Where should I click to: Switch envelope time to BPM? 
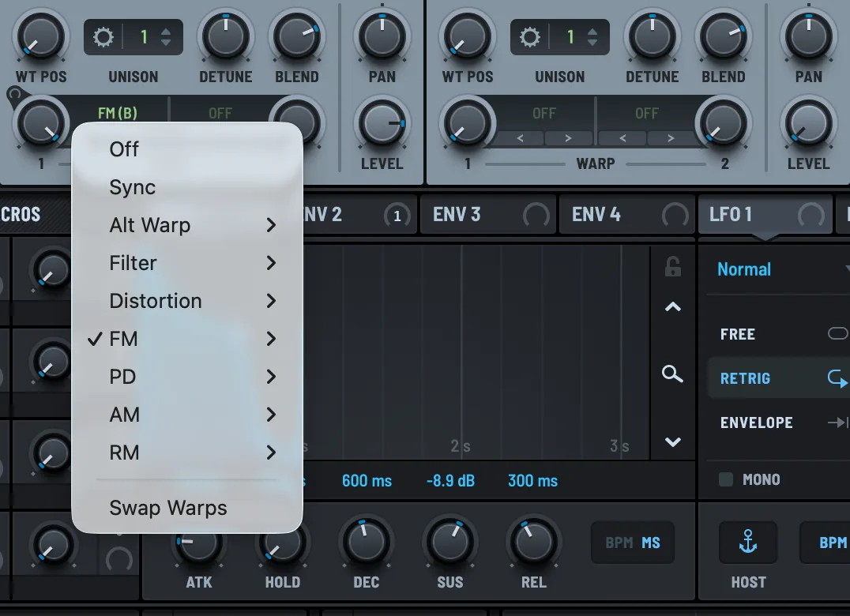tap(619, 543)
